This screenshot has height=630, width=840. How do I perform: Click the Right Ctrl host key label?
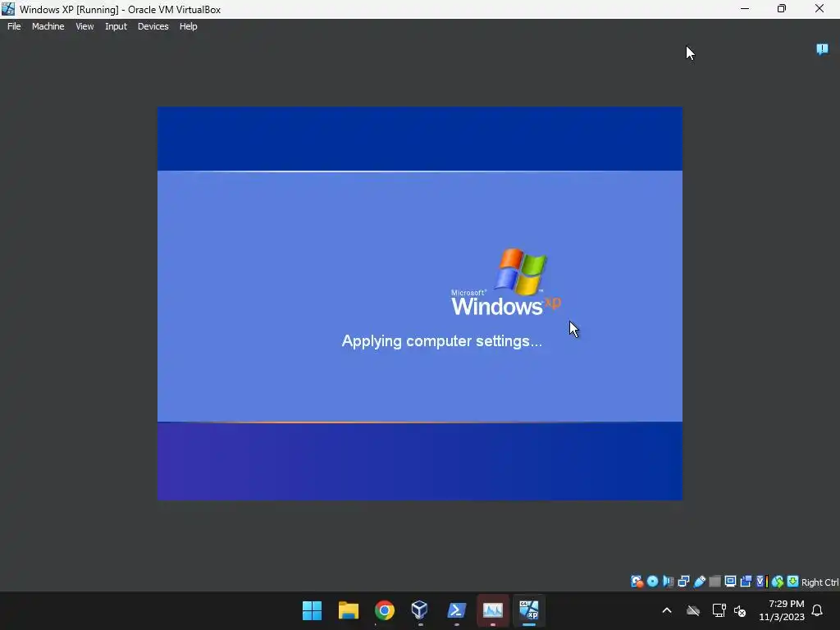819,582
